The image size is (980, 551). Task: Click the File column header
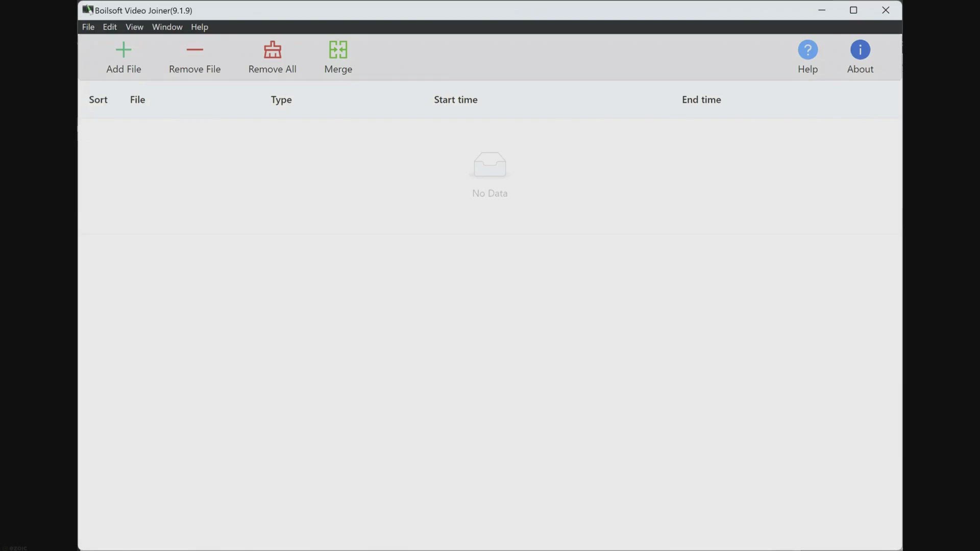pyautogui.click(x=137, y=99)
